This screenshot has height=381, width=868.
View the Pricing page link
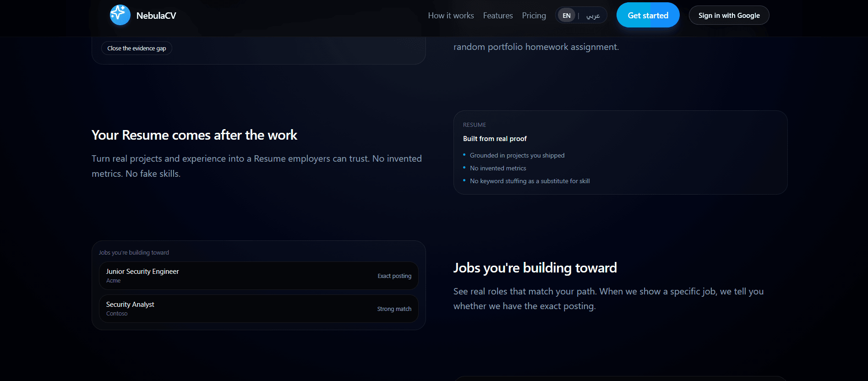click(534, 16)
